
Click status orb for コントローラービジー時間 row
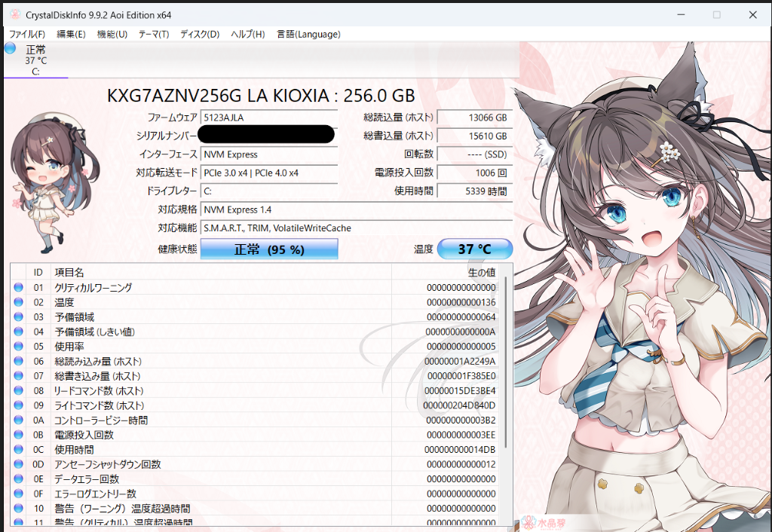point(19,420)
